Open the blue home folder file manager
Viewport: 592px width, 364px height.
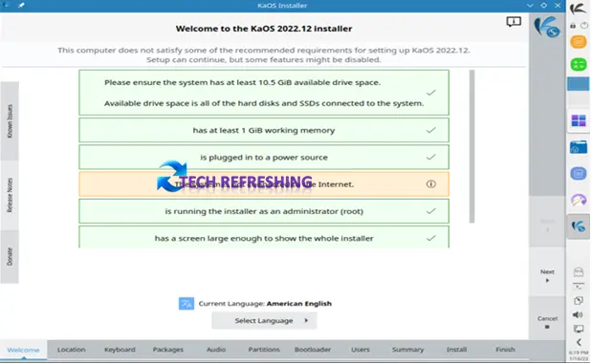pyautogui.click(x=578, y=147)
